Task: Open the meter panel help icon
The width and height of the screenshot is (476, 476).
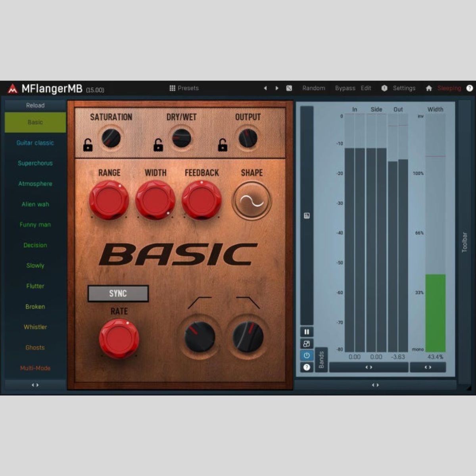Action: 307,367
